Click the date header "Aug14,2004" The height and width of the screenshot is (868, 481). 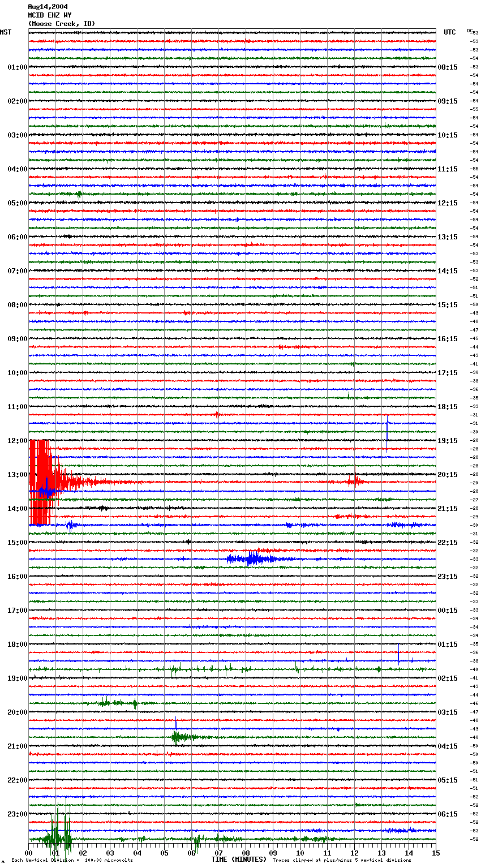pos(48,7)
